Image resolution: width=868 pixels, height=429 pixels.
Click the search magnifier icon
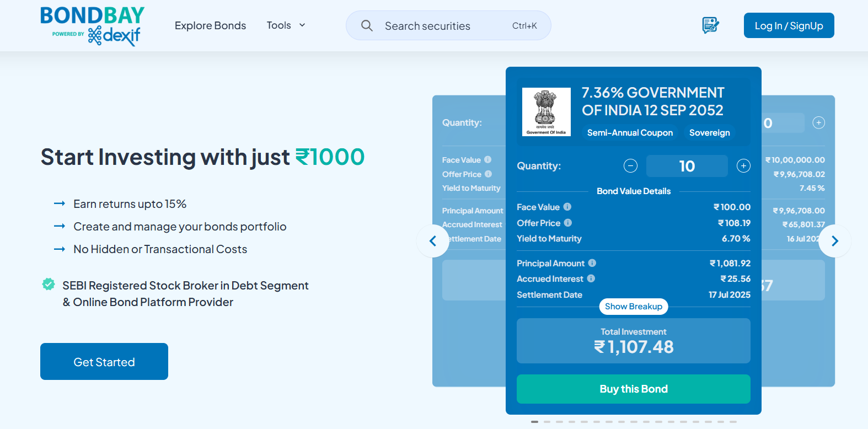pos(367,25)
